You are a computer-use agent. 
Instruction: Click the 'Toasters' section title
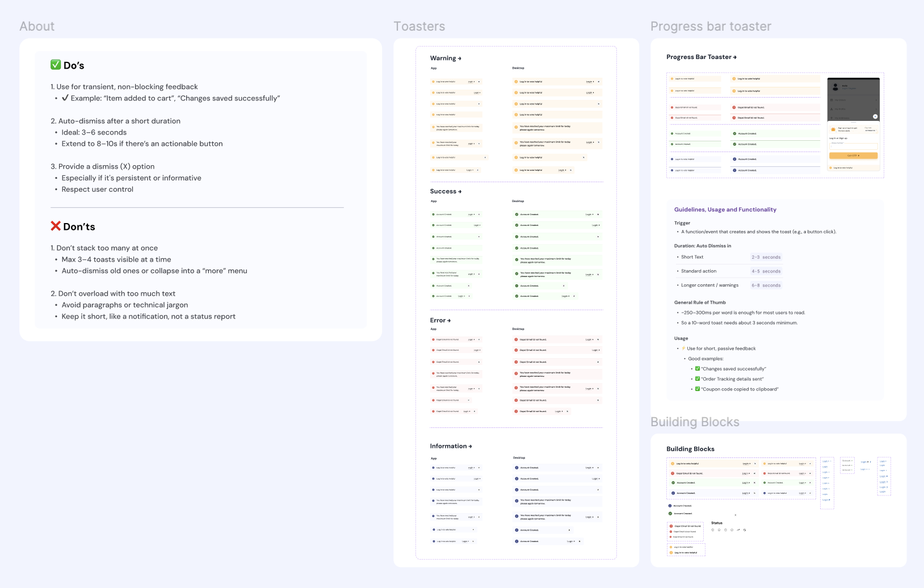[419, 27]
